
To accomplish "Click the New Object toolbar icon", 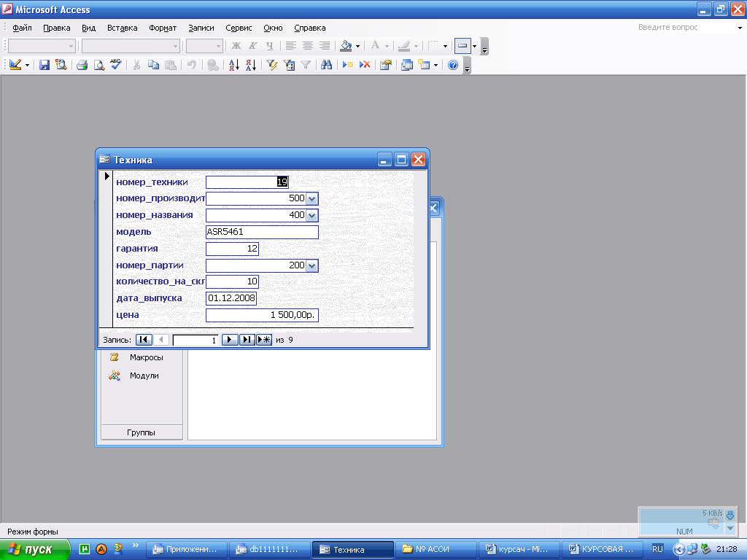I will [x=424, y=65].
